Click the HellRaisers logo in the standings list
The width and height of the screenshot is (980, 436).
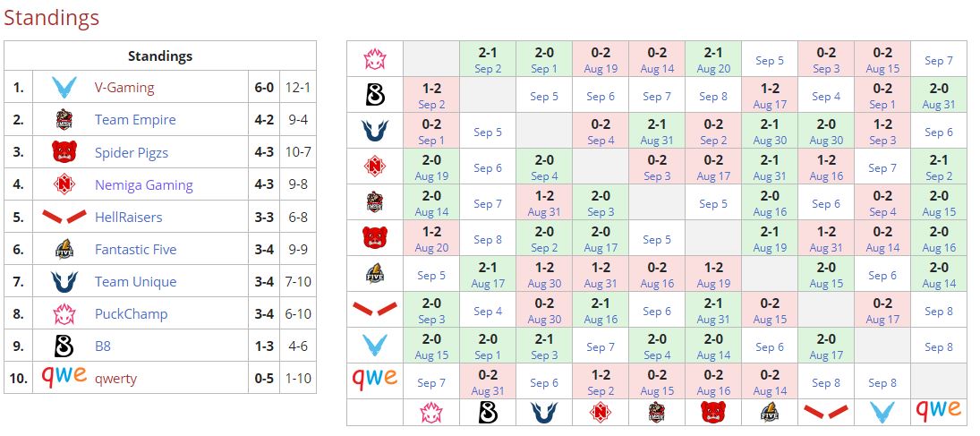tap(64, 217)
